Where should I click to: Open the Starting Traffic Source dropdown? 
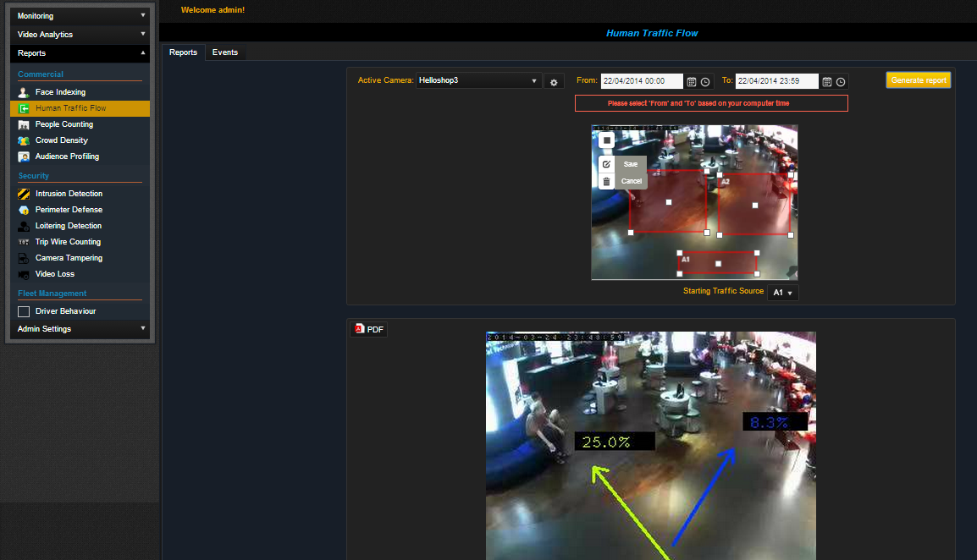point(782,292)
